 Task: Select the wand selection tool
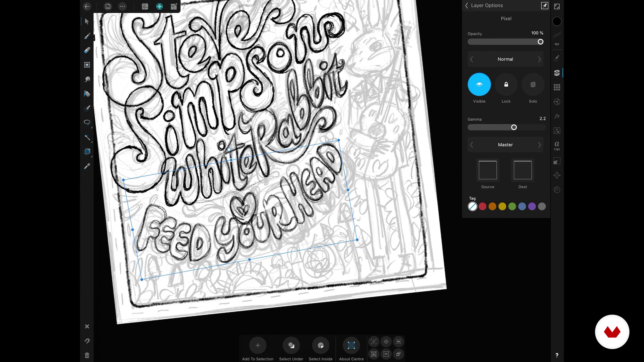(87, 137)
